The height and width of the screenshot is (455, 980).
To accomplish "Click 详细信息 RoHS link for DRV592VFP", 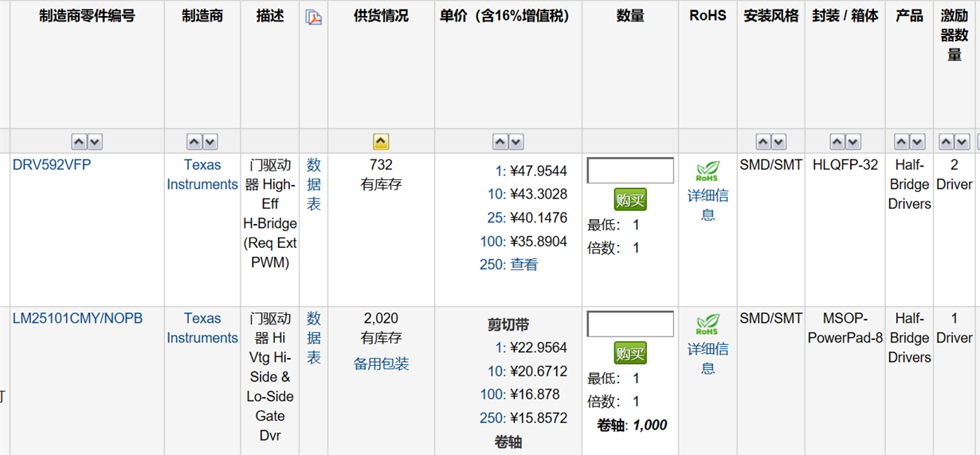I will coord(708,205).
